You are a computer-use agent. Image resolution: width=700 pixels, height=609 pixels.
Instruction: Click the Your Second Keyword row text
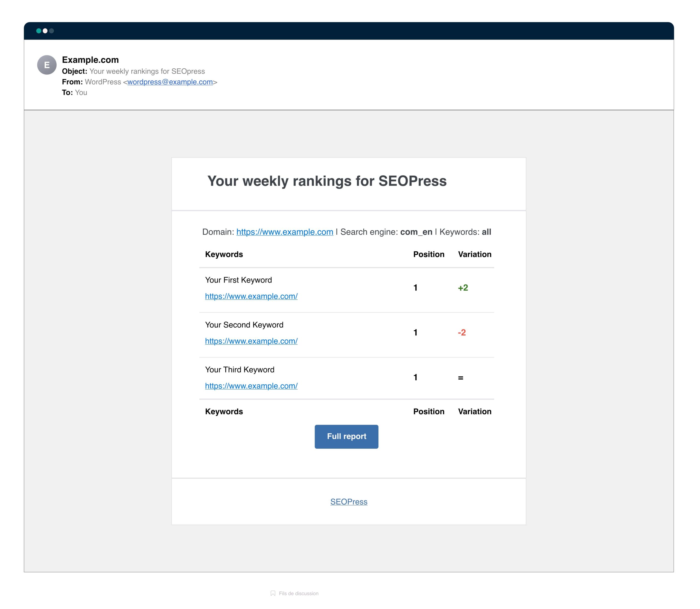(x=244, y=325)
